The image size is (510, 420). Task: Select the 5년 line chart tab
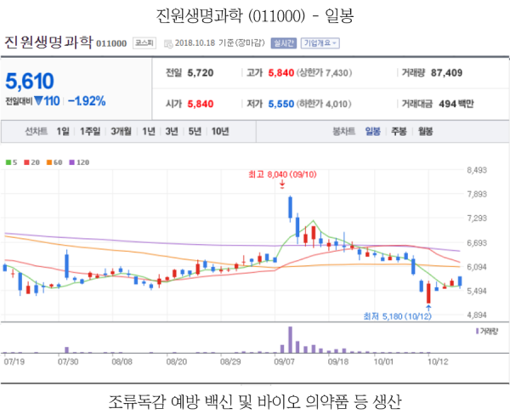(195, 132)
